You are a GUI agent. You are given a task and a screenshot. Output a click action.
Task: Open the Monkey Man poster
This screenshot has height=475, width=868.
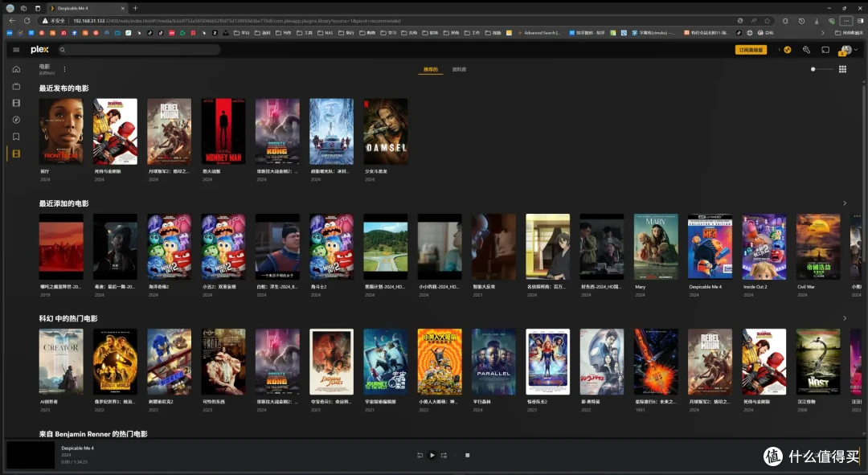click(223, 131)
